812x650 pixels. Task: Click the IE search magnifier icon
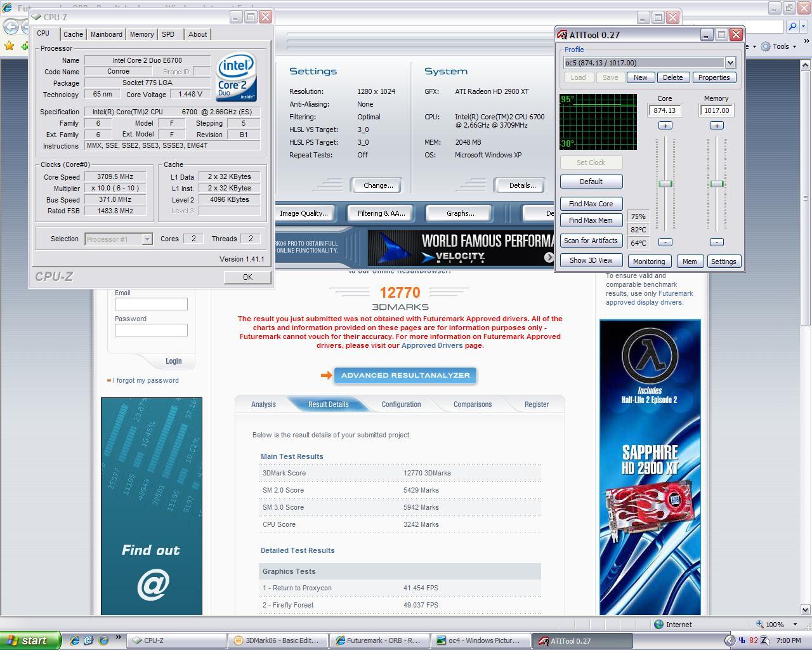792,27
